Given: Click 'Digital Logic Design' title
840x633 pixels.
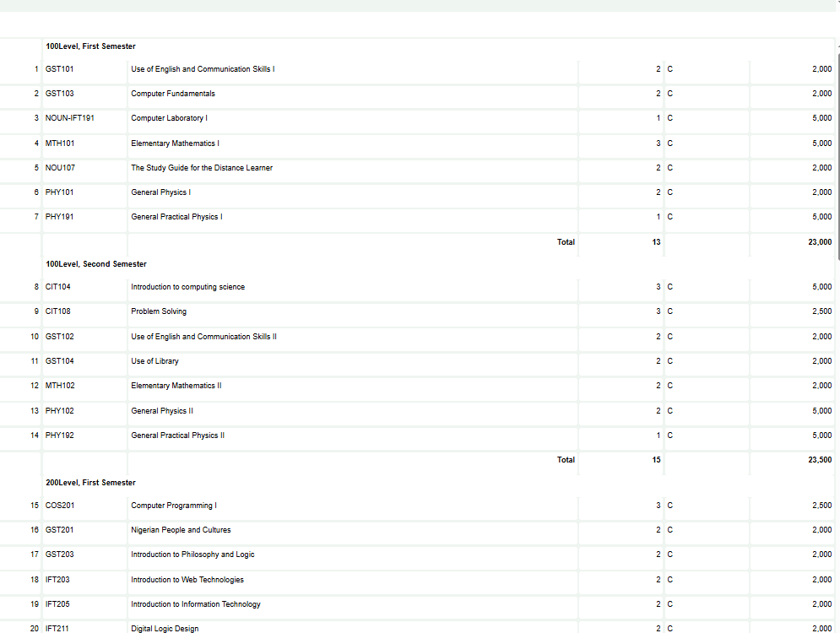Looking at the screenshot, I should (x=165, y=629).
